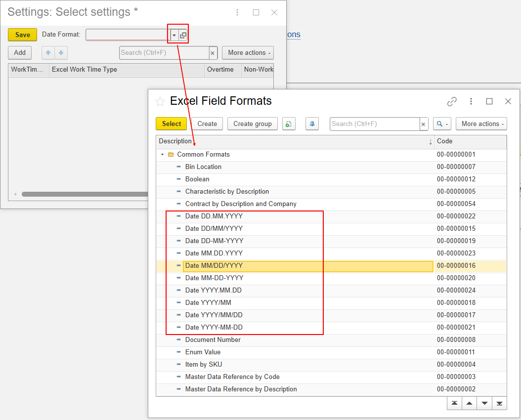Click the Excel Work Time Type column header
Image resolution: width=521 pixels, height=420 pixels.
click(127, 70)
